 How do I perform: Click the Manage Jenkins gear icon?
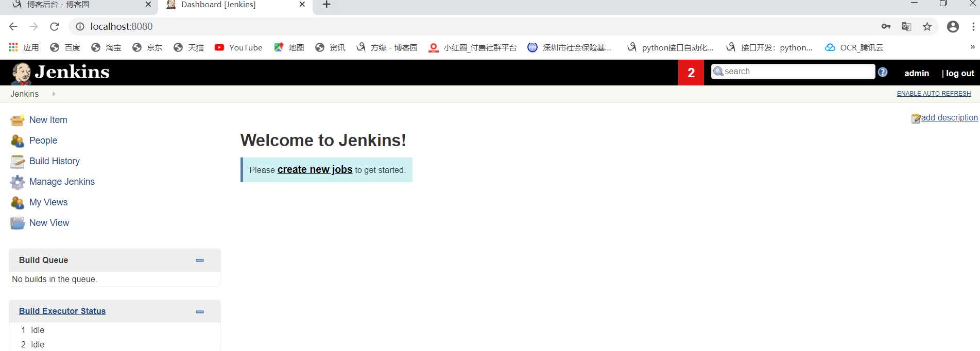pyautogui.click(x=18, y=182)
